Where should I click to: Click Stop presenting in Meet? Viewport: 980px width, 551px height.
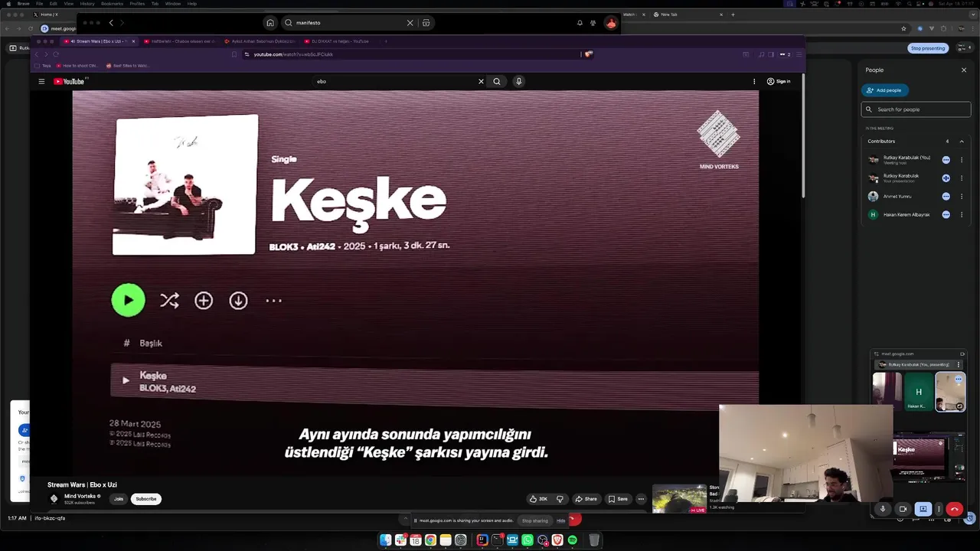[928, 48]
